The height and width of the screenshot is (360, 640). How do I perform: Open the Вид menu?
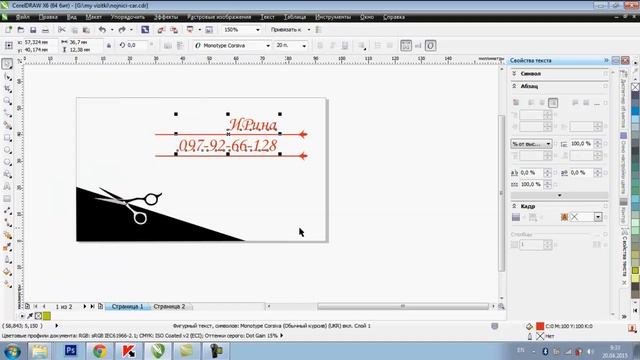click(x=71, y=17)
